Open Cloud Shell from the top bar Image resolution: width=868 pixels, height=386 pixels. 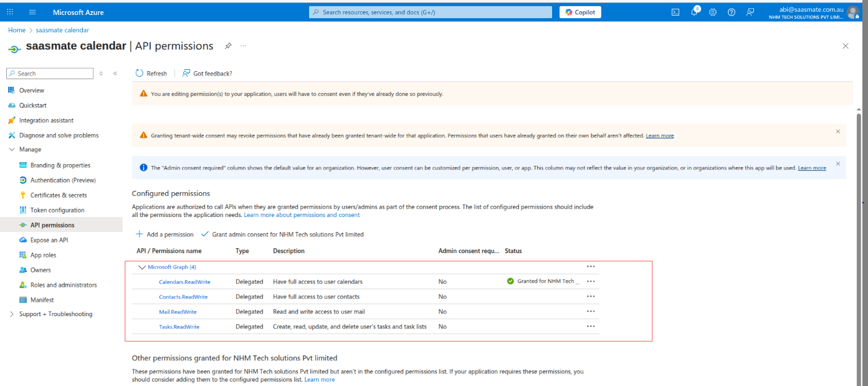click(x=675, y=12)
